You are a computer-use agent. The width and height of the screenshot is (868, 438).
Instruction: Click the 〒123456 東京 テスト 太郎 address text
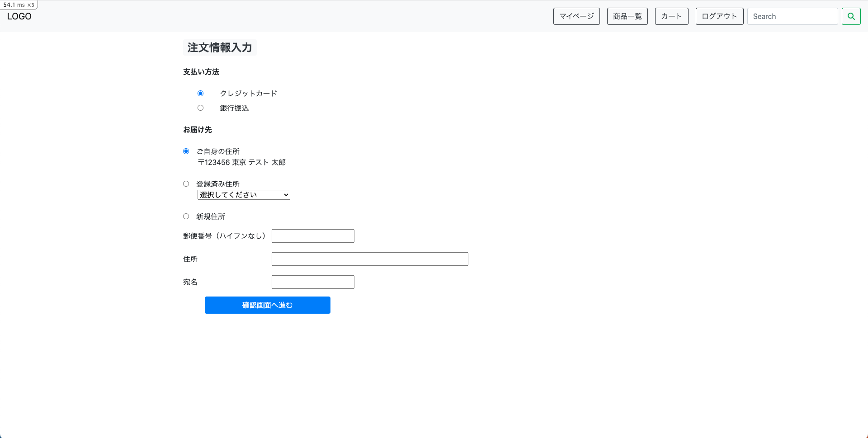242,162
